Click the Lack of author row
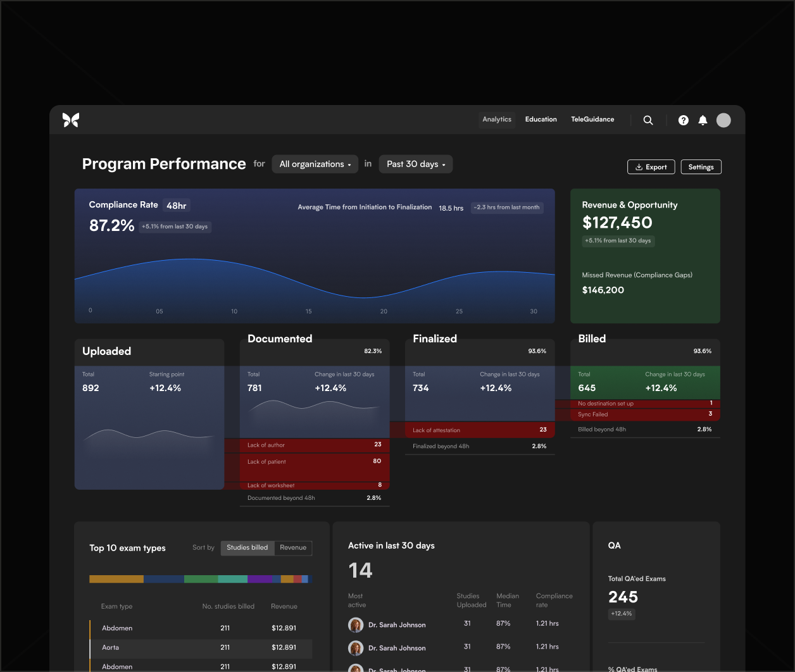 tap(315, 445)
